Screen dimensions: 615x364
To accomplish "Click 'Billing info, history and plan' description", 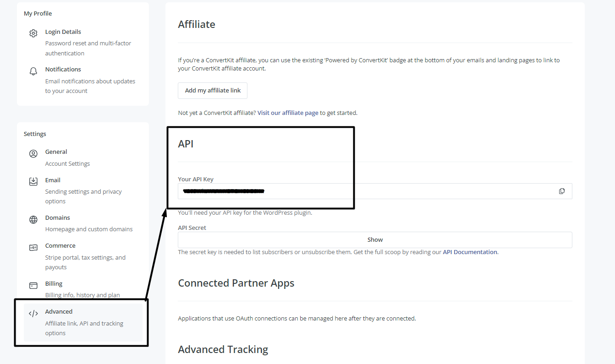I will (x=82, y=295).
